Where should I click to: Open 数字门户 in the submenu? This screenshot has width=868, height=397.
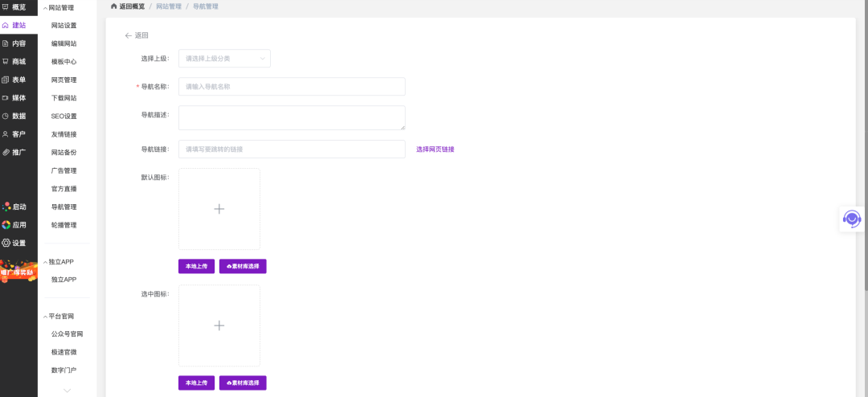click(63, 370)
